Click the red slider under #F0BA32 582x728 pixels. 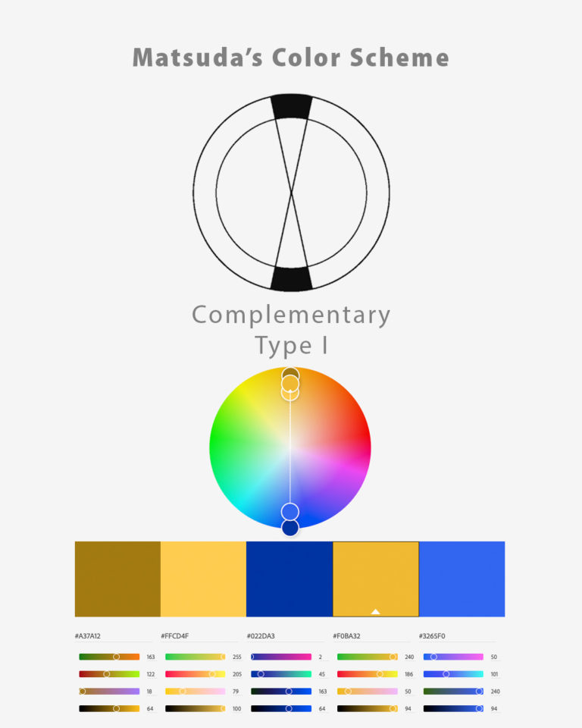pyautogui.click(x=367, y=657)
